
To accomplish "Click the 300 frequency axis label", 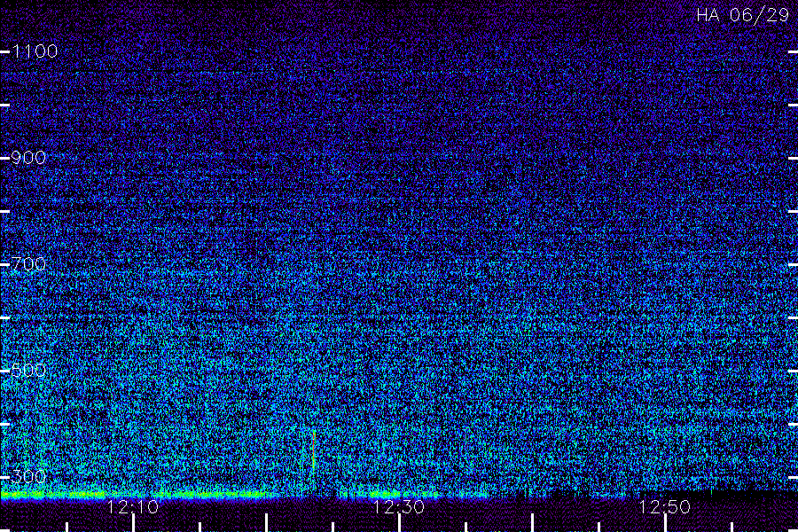I will (28, 476).
